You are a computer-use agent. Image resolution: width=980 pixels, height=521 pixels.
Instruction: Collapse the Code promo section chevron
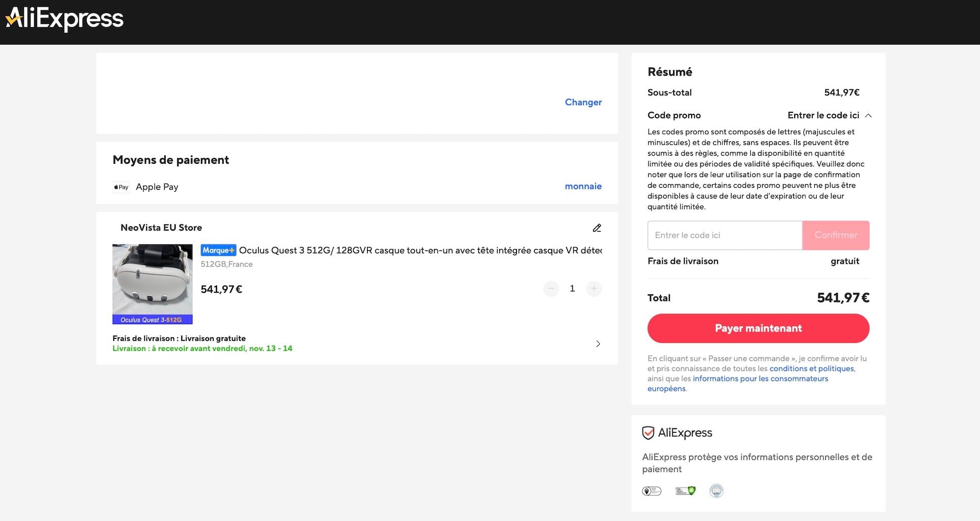point(868,116)
